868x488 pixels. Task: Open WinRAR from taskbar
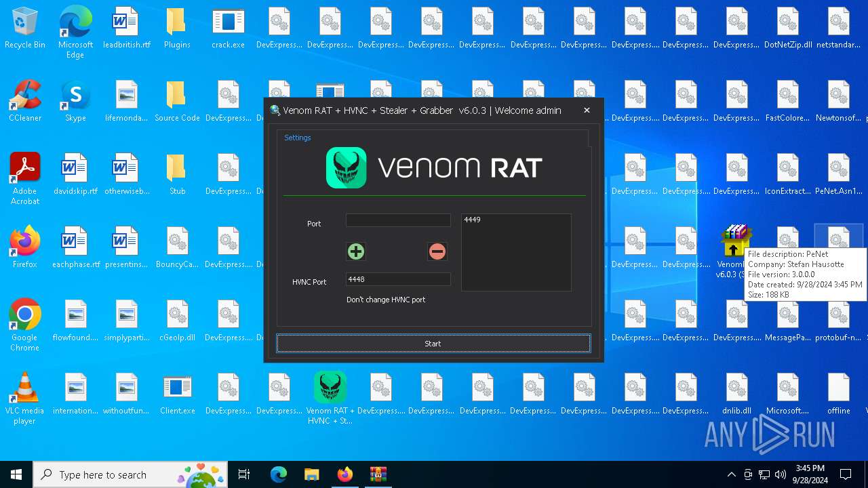click(378, 474)
